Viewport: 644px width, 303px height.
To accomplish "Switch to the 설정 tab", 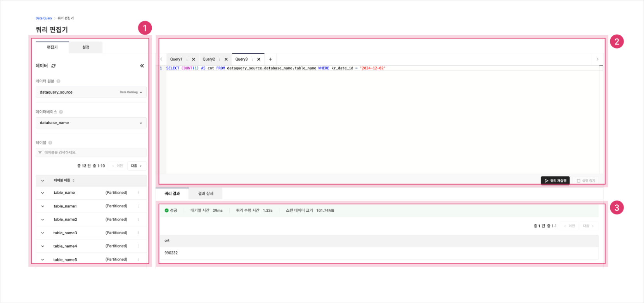I will click(x=86, y=47).
